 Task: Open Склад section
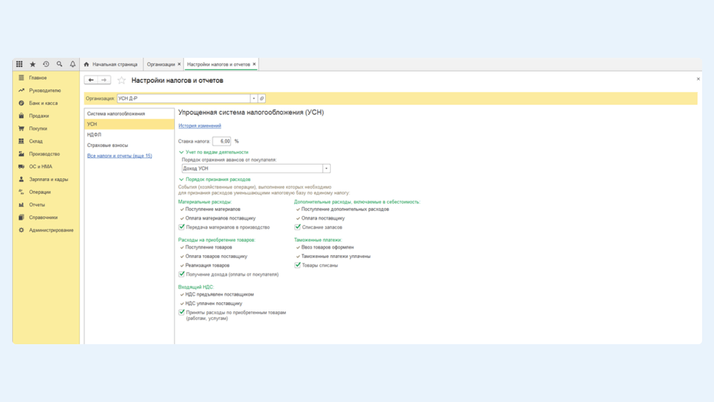[x=36, y=142]
